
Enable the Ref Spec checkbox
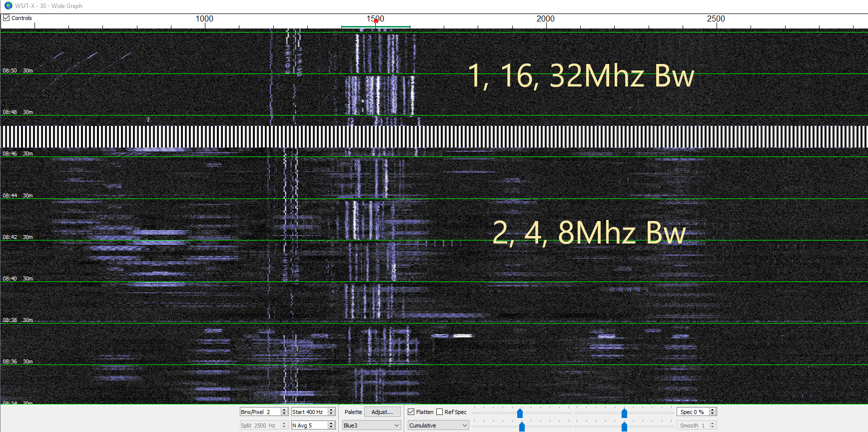point(440,412)
